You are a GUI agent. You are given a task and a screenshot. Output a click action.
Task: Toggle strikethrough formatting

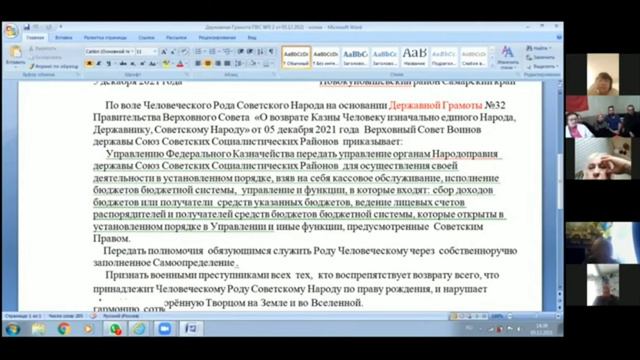[x=123, y=64]
